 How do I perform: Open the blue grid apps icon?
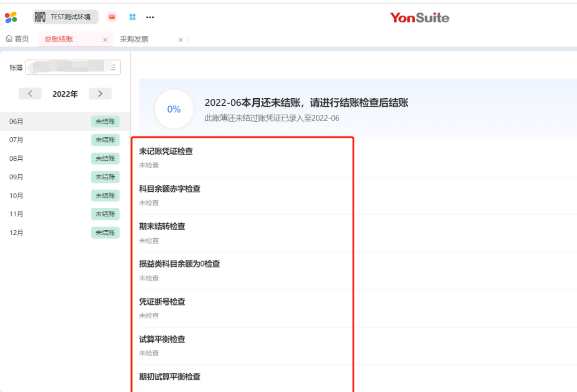pos(132,17)
